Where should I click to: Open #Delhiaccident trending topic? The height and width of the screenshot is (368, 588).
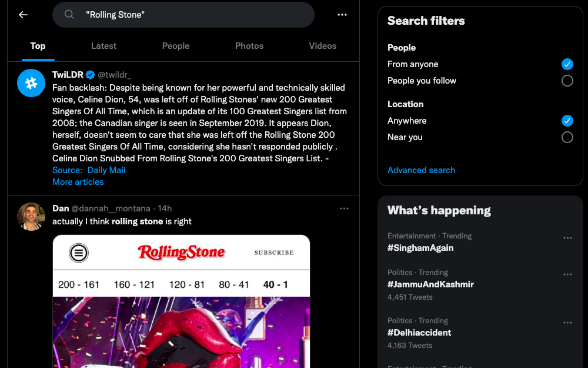pos(419,333)
